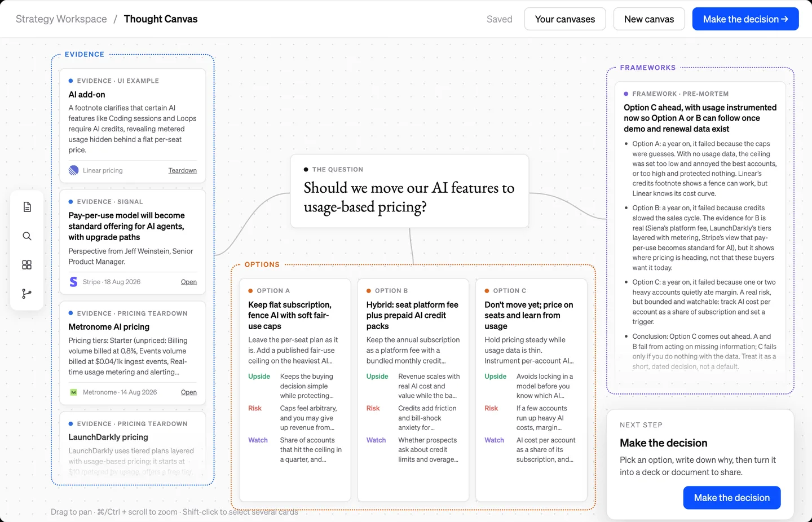Screen dimensions: 812x522
Task: Select the Option B card
Action: (x=413, y=390)
